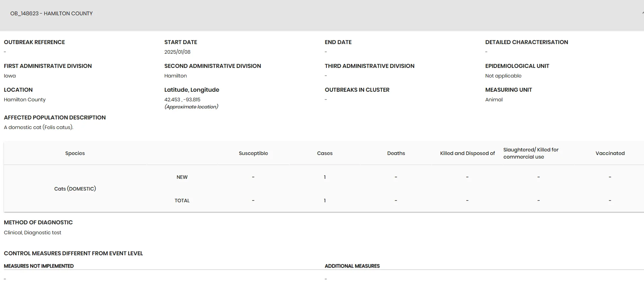Collapse the OB_148623 - HAMILTON COUNTY header
The width and height of the screenshot is (644, 299).
pyautogui.click(x=322, y=15)
